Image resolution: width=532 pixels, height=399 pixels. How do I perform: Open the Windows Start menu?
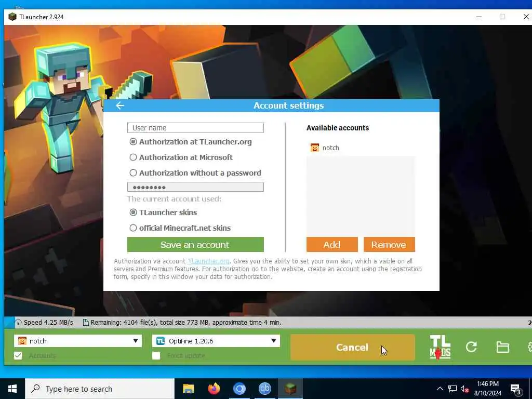click(12, 389)
